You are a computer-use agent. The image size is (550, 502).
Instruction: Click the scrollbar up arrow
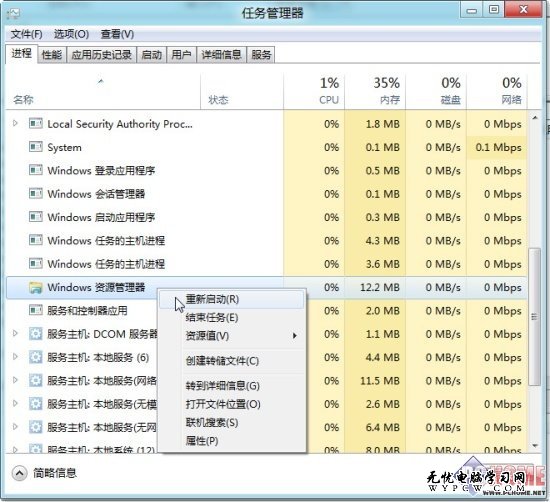535,118
